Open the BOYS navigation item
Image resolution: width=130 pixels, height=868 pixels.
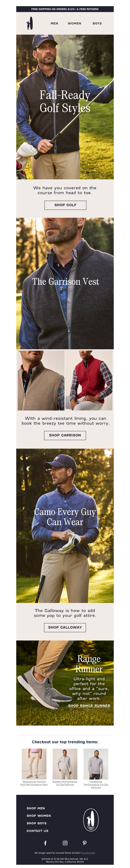(97, 24)
